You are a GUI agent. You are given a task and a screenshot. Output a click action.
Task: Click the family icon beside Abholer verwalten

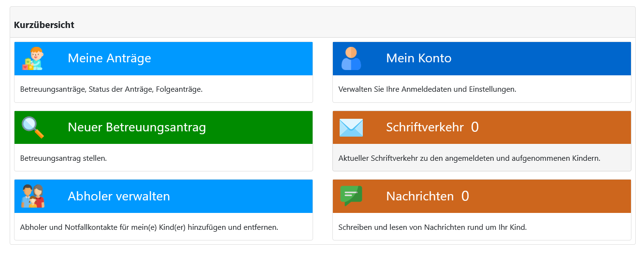[x=33, y=196]
